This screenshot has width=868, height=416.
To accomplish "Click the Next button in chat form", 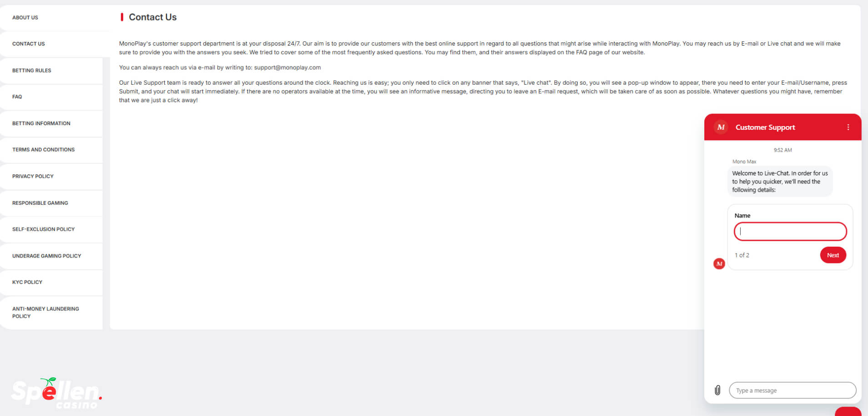I will coord(833,255).
